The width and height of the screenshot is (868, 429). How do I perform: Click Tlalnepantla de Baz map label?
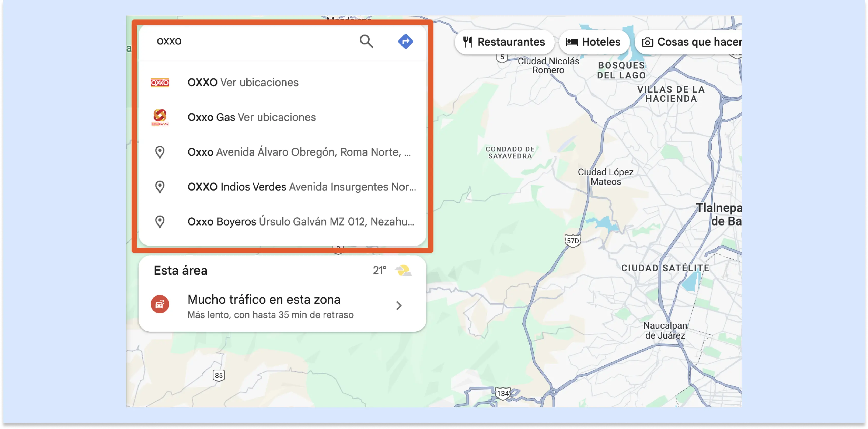click(x=719, y=214)
